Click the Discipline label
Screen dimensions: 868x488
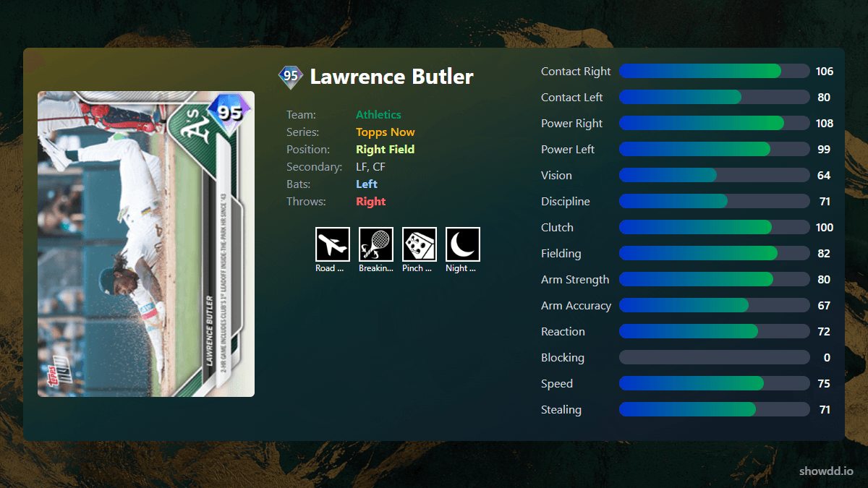[x=566, y=201]
